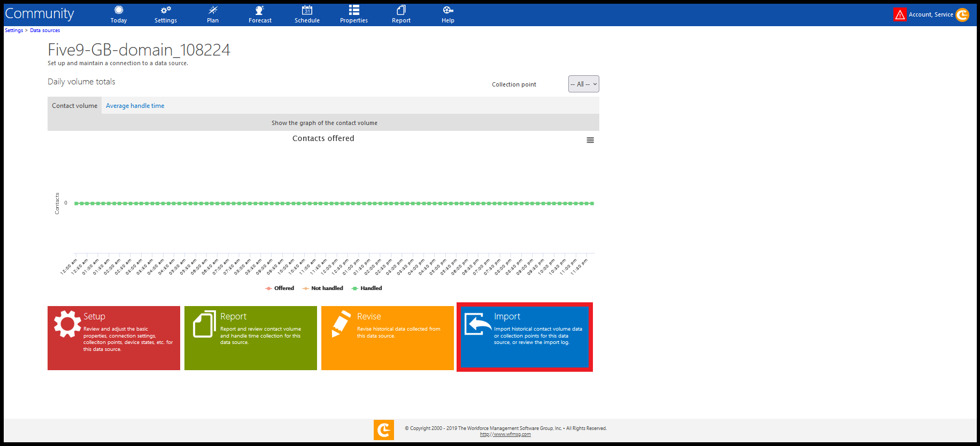Screen dimensions: 980x446
Task: Open the Today navigation icon
Action: click(119, 10)
